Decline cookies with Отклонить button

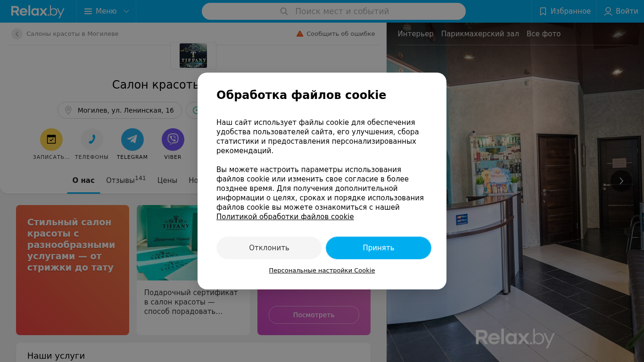click(x=269, y=248)
